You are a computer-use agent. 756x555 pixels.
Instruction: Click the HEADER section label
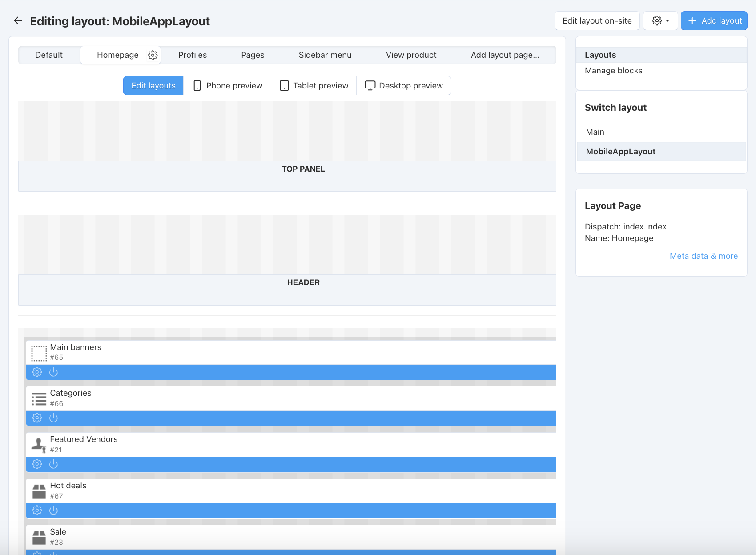(303, 282)
